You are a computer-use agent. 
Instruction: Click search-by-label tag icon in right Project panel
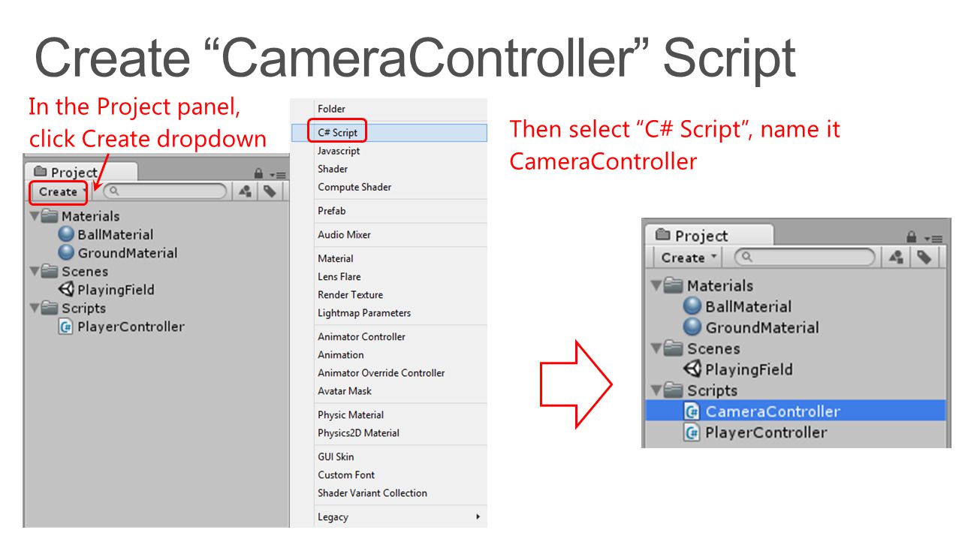(924, 257)
